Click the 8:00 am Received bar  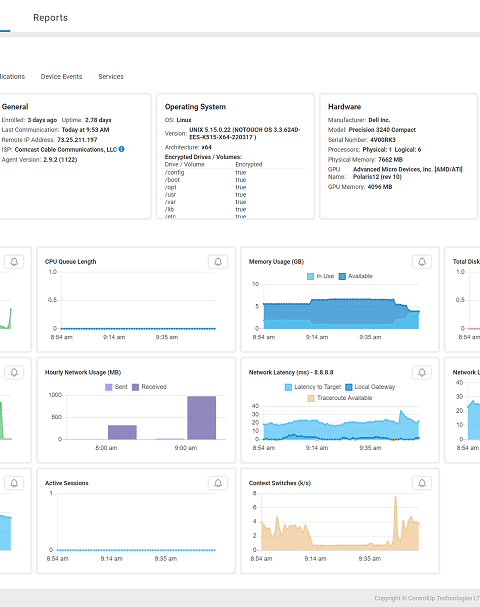coord(122,432)
